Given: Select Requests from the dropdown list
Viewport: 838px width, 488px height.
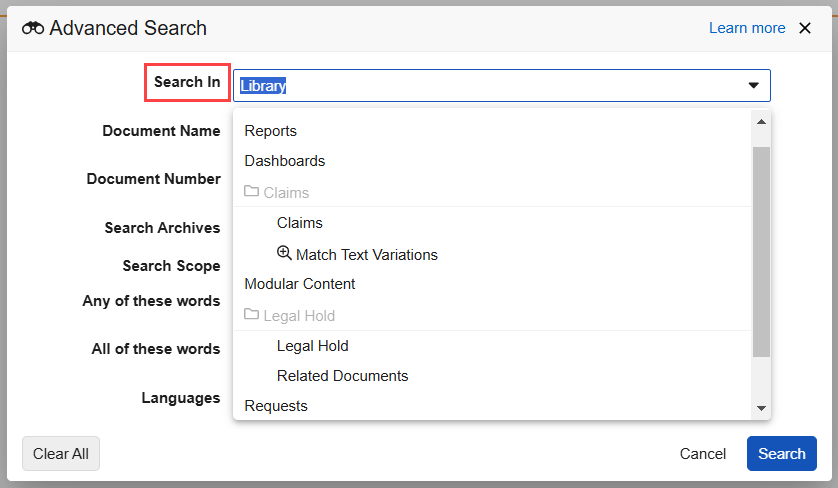Looking at the screenshot, I should pos(275,406).
